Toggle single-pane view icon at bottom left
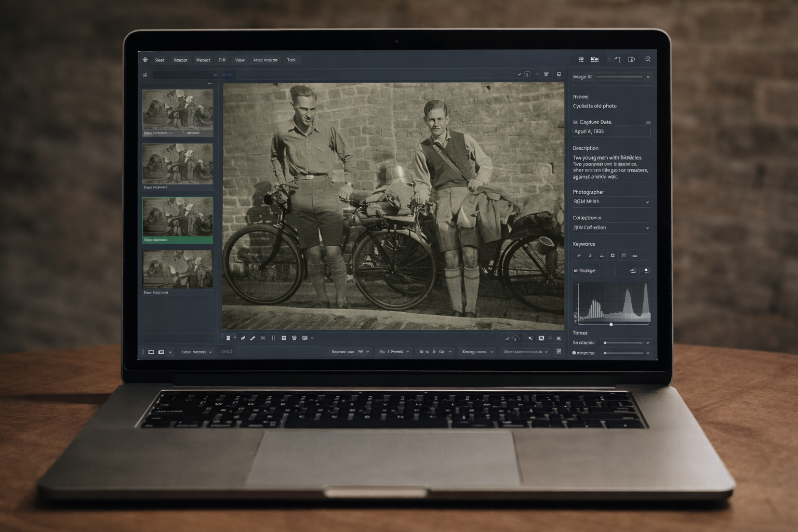 pos(151,352)
